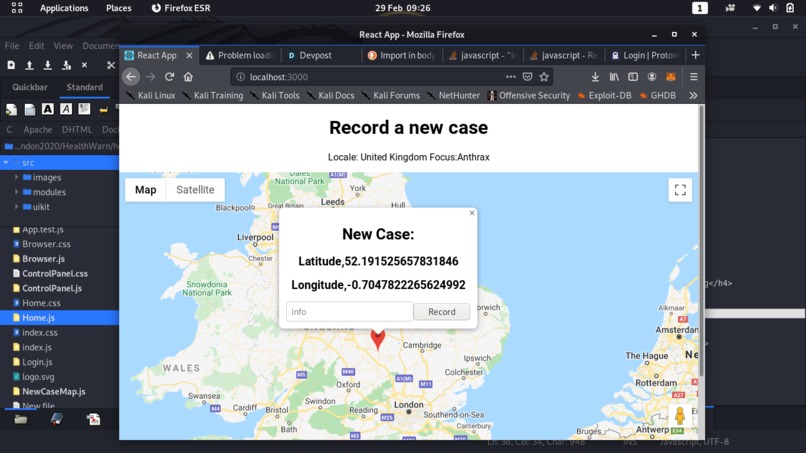
Task: Open network status in top bar
Action: [757, 8]
